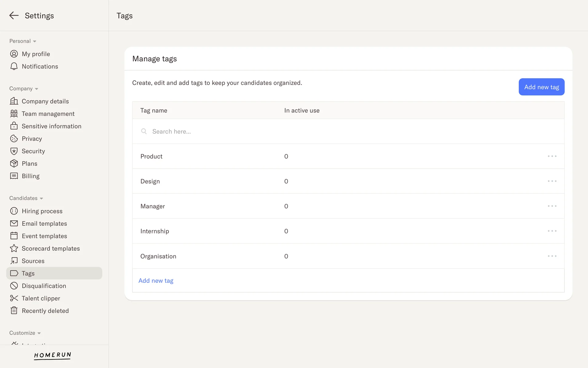This screenshot has width=588, height=368.
Task: Open the Billing settings page
Action: 31,176
